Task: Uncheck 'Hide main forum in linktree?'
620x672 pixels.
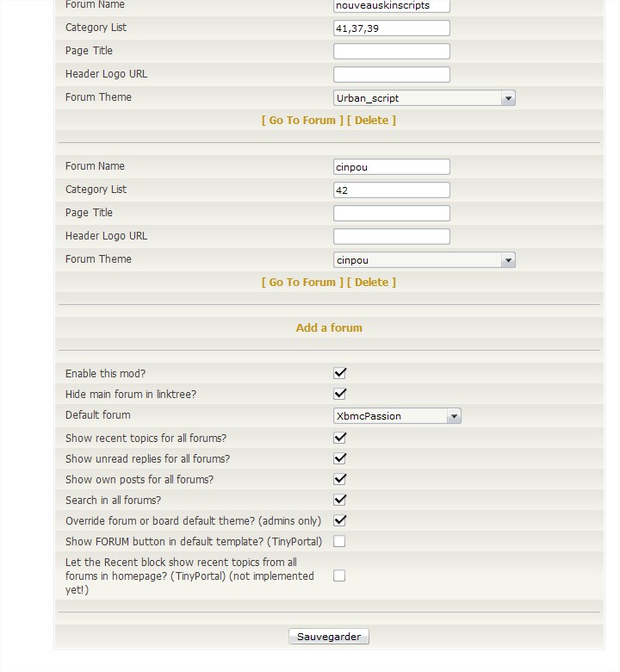Action: coord(340,394)
